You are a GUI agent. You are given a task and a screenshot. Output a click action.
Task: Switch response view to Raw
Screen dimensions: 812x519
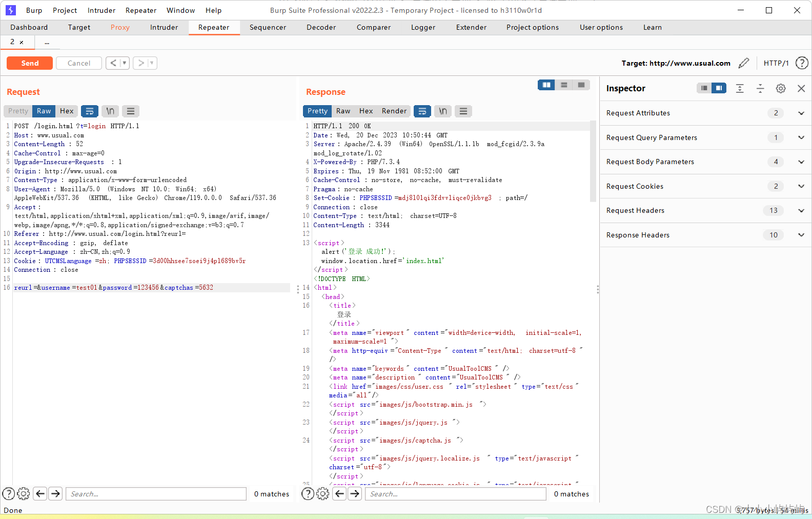(x=343, y=111)
